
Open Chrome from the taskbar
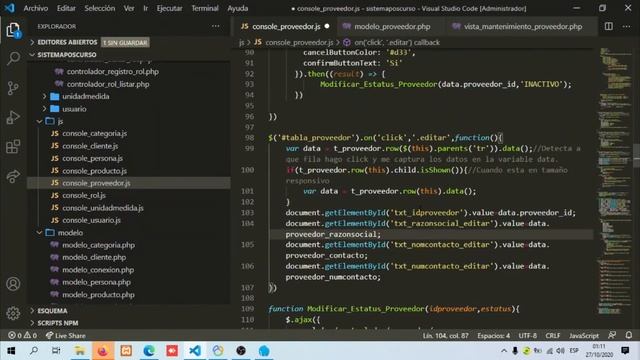click(218, 351)
